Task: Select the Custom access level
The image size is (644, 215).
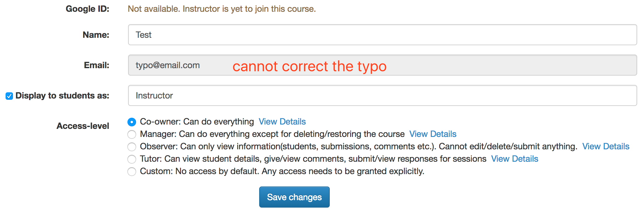Action: click(132, 172)
